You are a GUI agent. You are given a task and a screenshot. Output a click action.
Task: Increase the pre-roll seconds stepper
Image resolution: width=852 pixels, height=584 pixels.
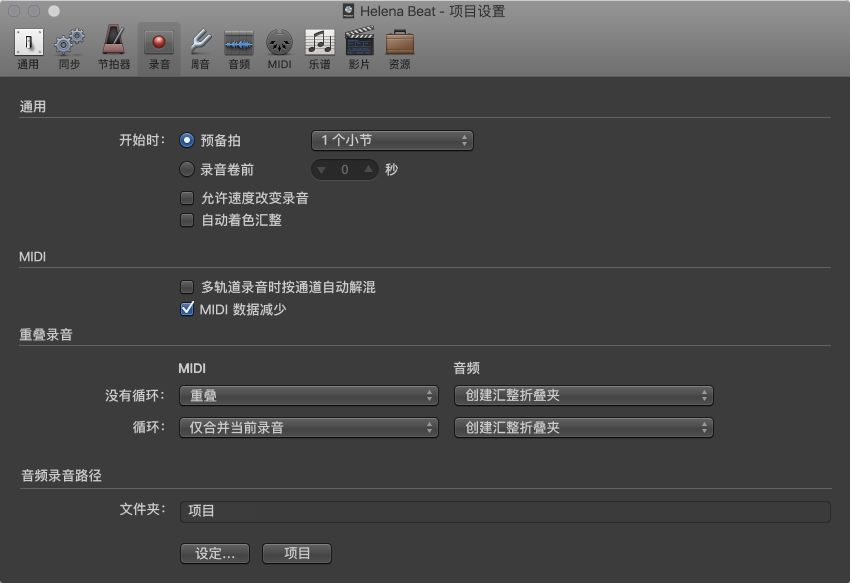click(368, 170)
